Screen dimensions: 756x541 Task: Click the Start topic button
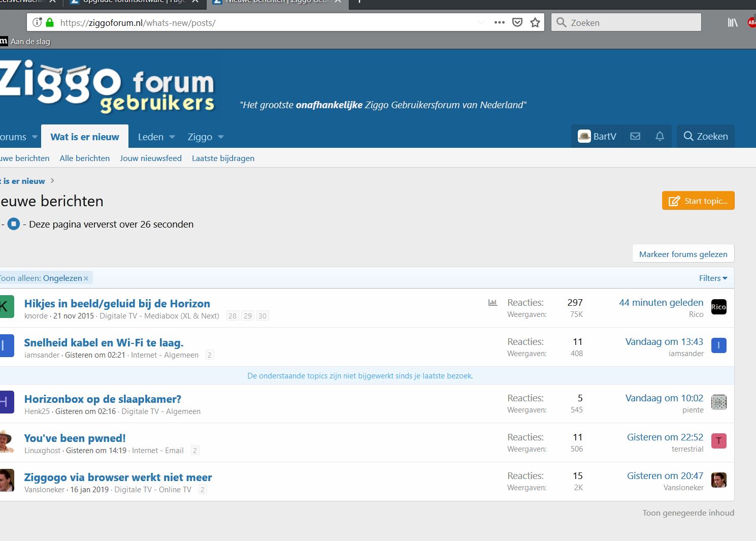pyautogui.click(x=698, y=201)
